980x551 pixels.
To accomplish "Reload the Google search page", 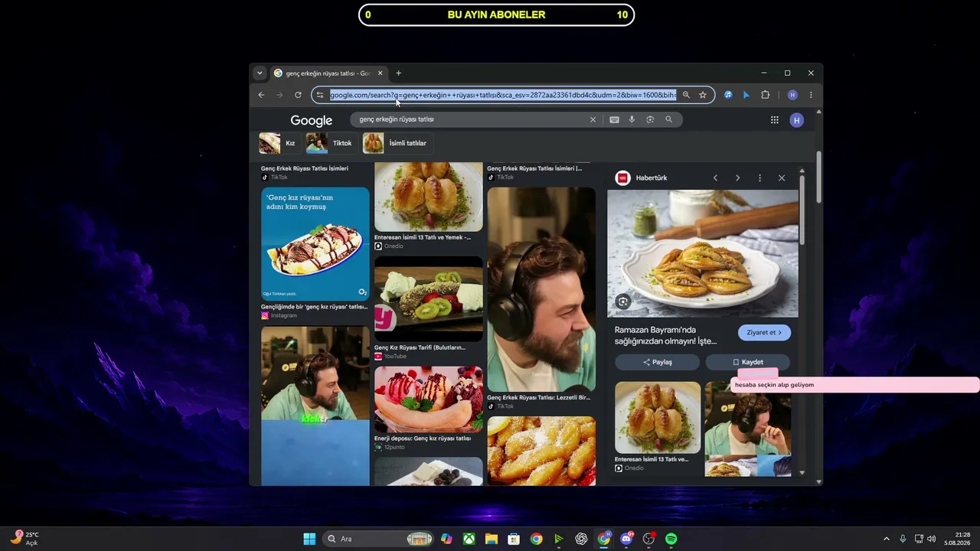I will (x=298, y=95).
